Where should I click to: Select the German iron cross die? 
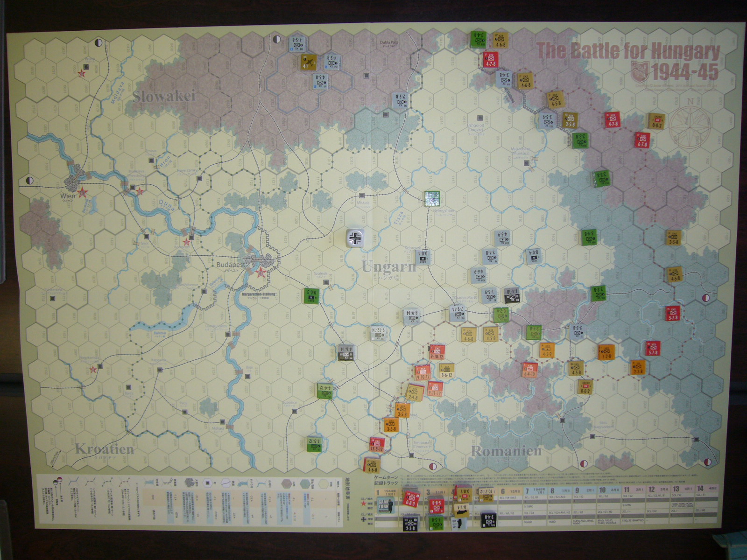(x=356, y=238)
